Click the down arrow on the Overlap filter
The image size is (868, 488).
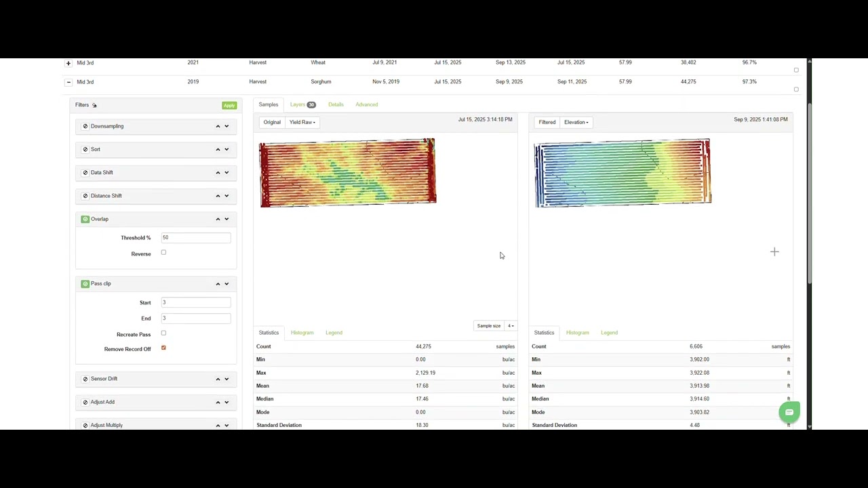[226, 219]
